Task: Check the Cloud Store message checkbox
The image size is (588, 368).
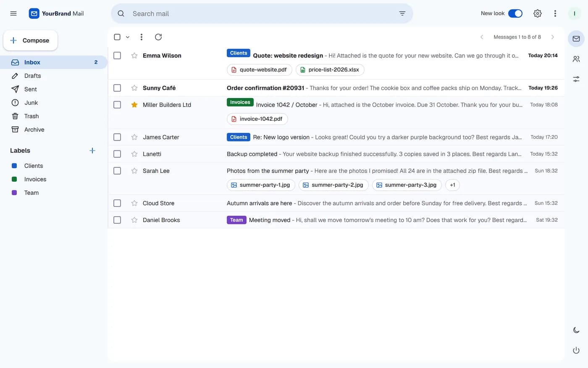Action: tap(117, 203)
